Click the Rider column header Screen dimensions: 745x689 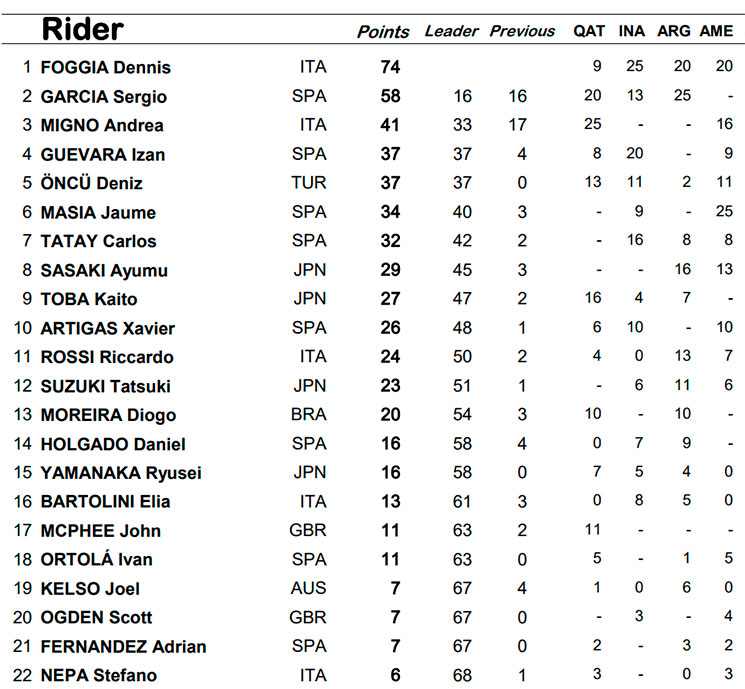(x=83, y=29)
